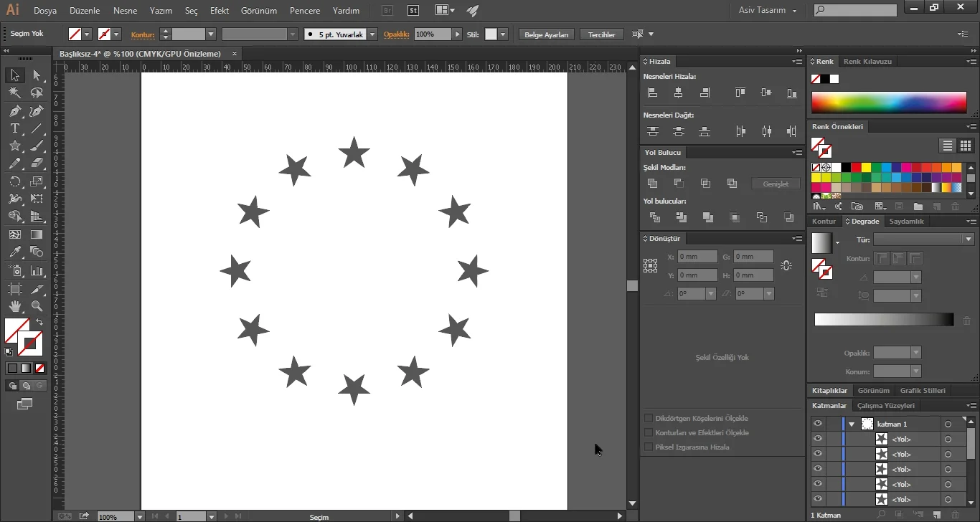Open Adobe Stock with the St button
Image resolution: width=980 pixels, height=522 pixels.
tap(413, 11)
